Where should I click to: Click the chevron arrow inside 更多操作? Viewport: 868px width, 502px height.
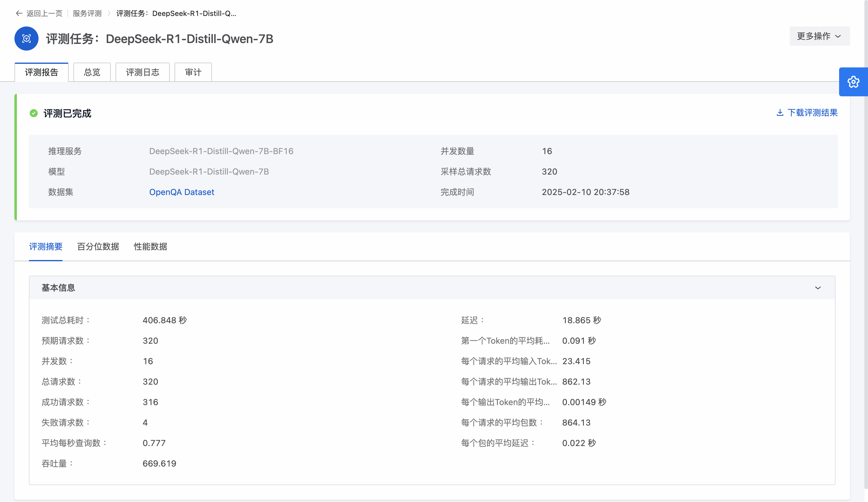coord(839,36)
